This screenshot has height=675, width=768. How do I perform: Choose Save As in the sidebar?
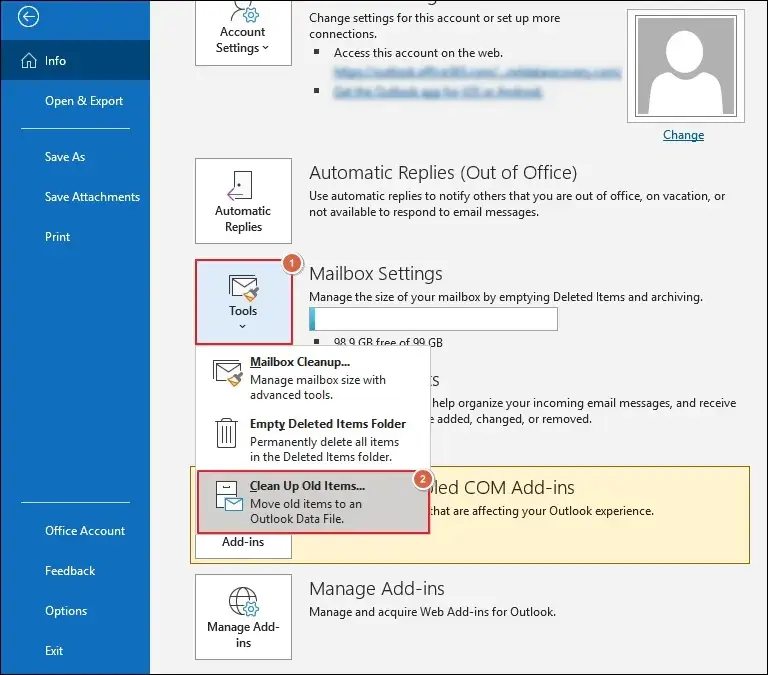point(65,157)
